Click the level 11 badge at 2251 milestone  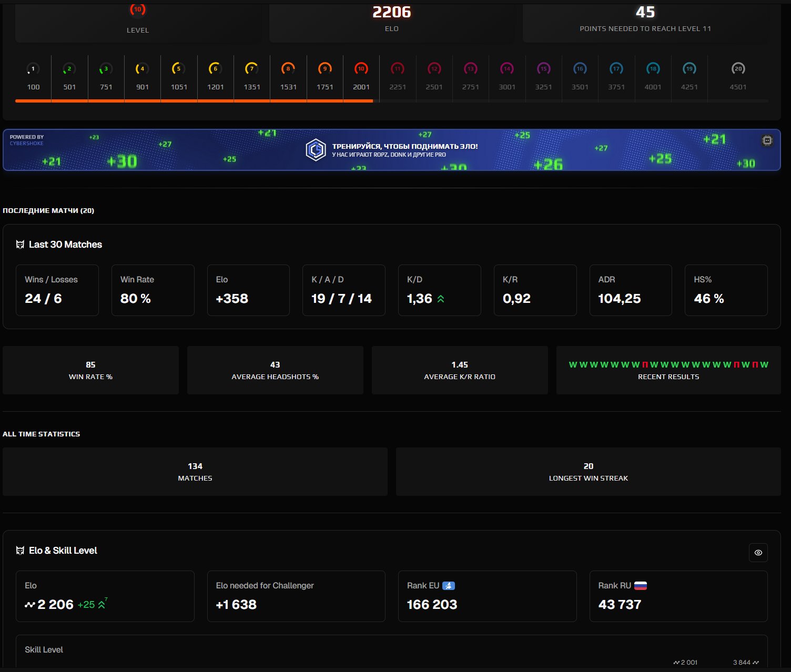pos(397,68)
